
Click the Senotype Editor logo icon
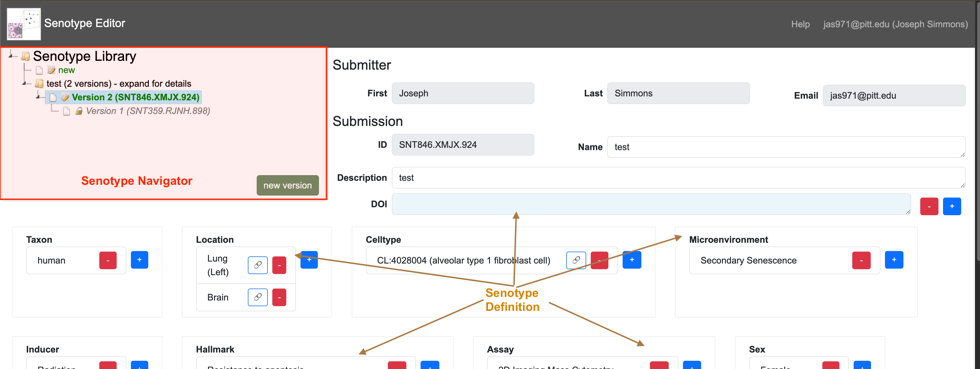(24, 24)
